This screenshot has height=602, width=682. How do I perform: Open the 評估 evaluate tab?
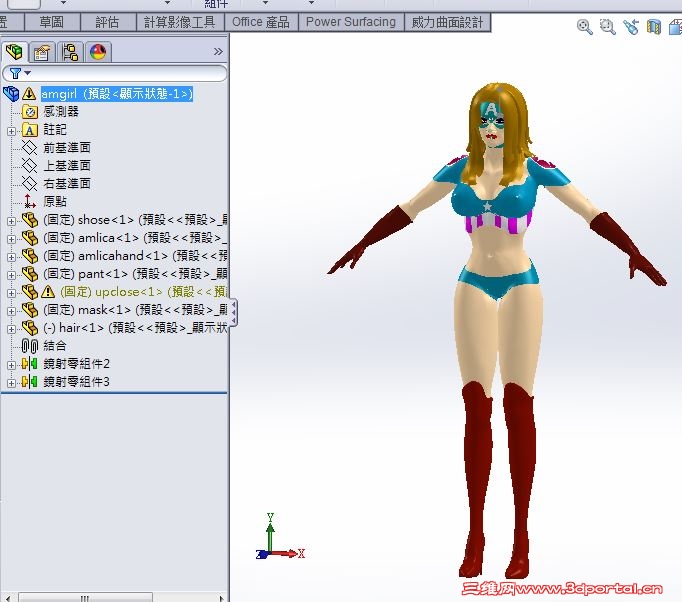[108, 22]
